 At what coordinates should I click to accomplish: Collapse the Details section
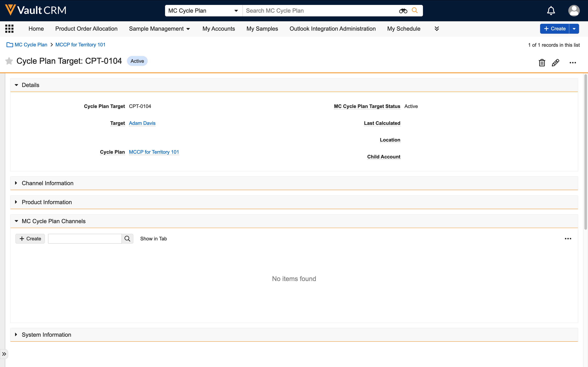click(x=17, y=85)
